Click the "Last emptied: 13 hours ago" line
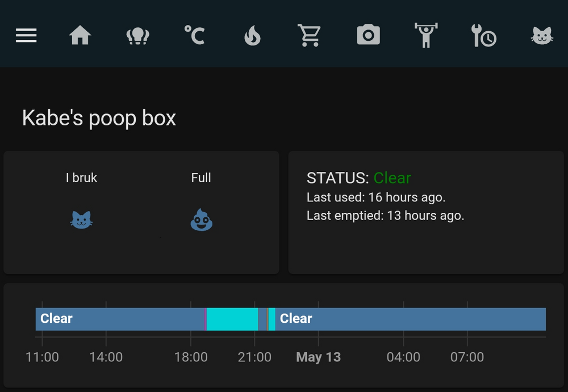Screen dimensions: 568x392 click(385, 216)
